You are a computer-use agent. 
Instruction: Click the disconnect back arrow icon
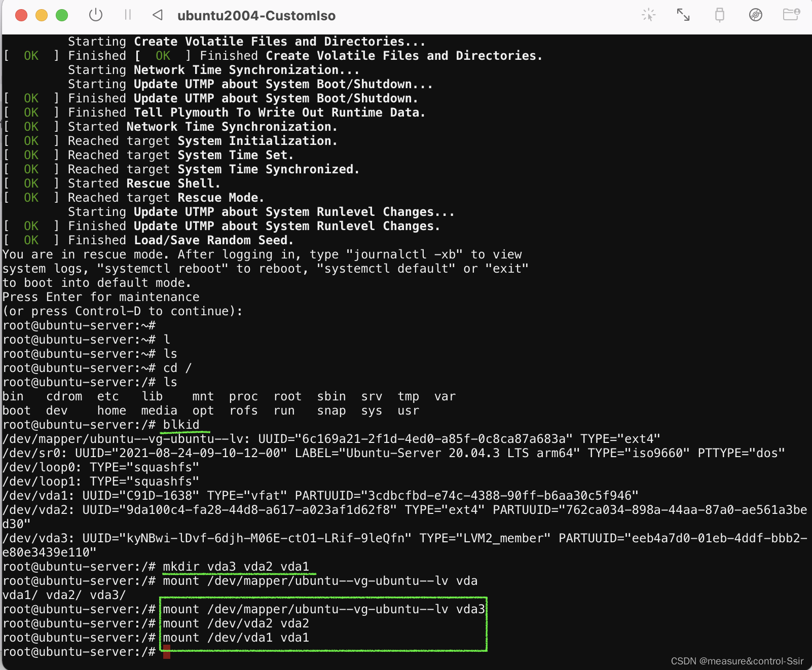(157, 15)
